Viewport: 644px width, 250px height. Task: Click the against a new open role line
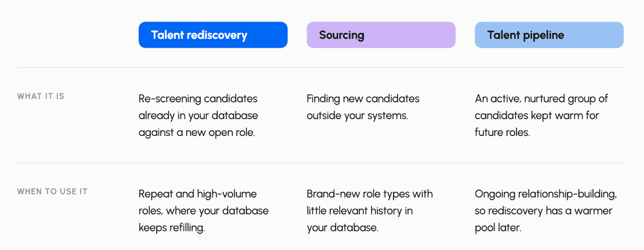tap(196, 133)
